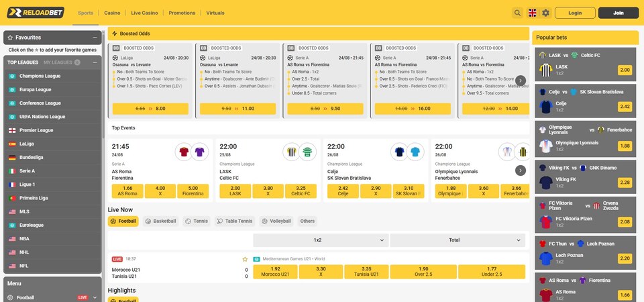
Task: Open the search magnifier icon
Action: tap(517, 13)
